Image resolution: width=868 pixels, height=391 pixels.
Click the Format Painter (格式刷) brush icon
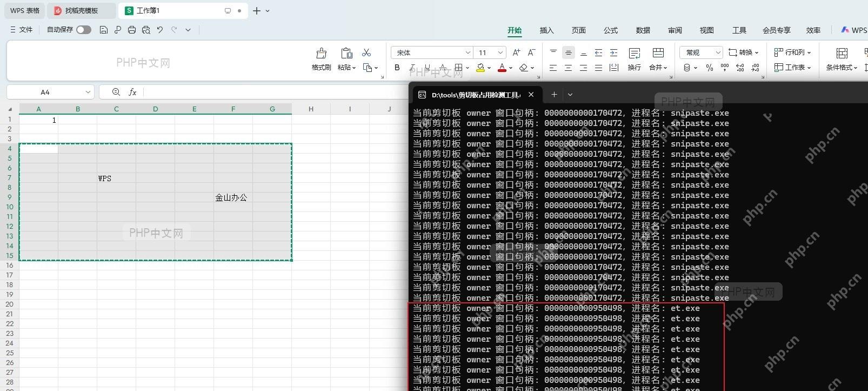[321, 53]
